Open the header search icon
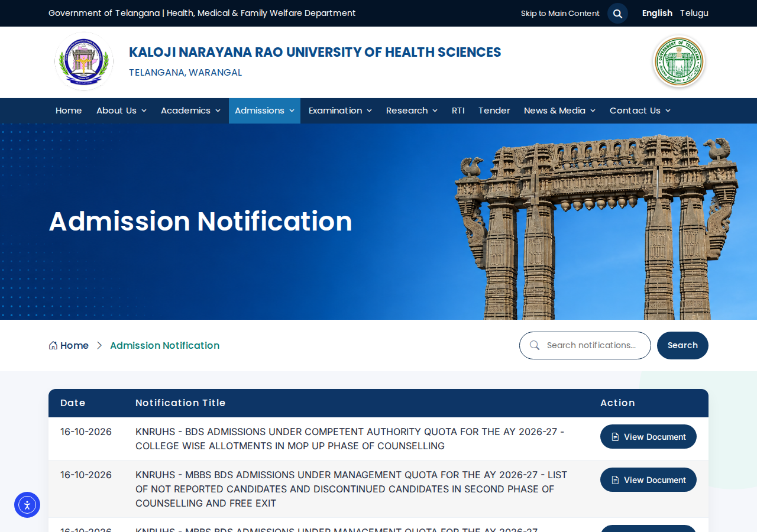The height and width of the screenshot is (532, 757). coord(617,13)
